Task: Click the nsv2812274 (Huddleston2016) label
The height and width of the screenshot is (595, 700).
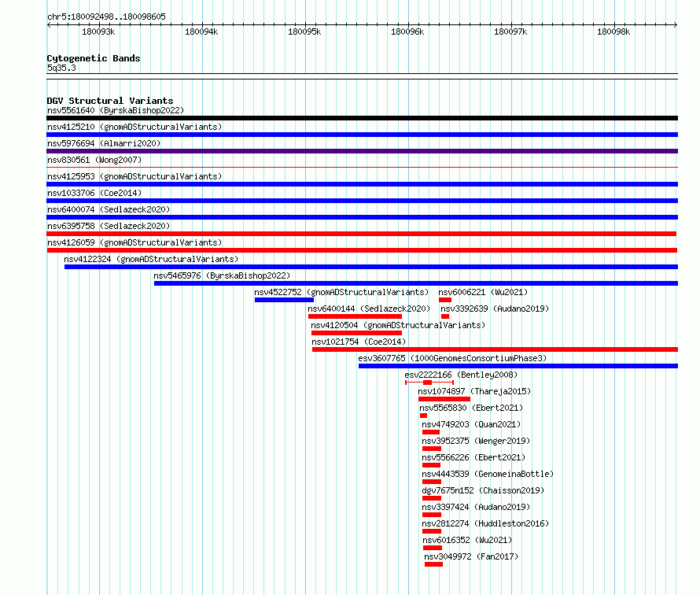Action: 486,523
